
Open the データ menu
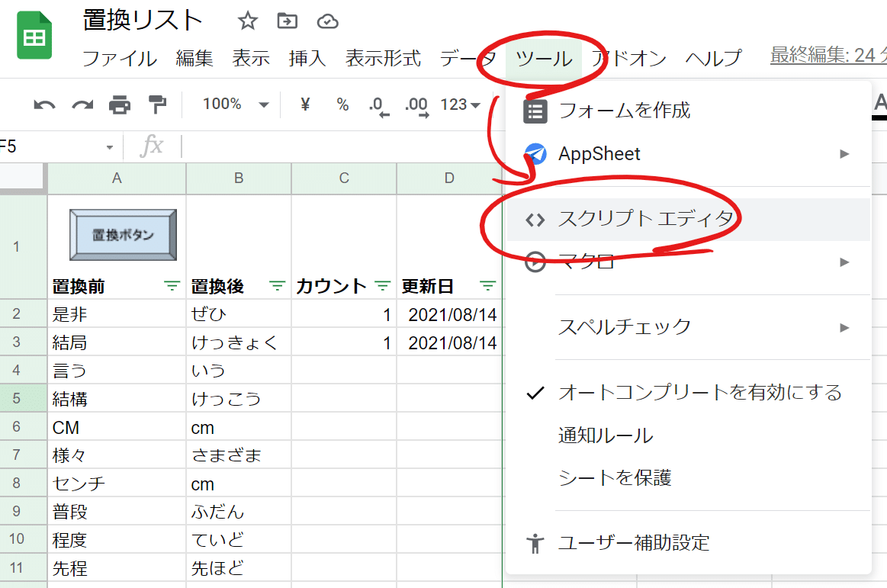click(468, 58)
